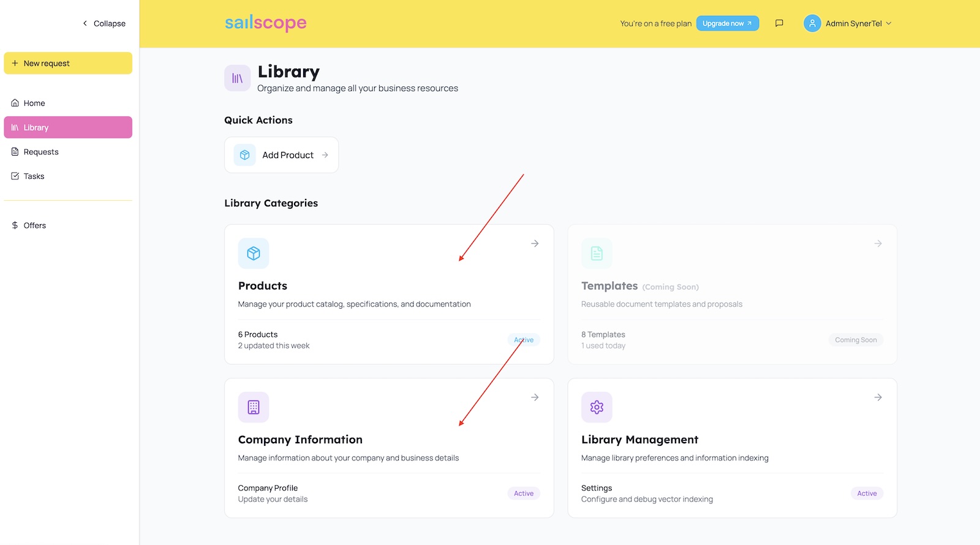Click the sailscope logo

265,23
